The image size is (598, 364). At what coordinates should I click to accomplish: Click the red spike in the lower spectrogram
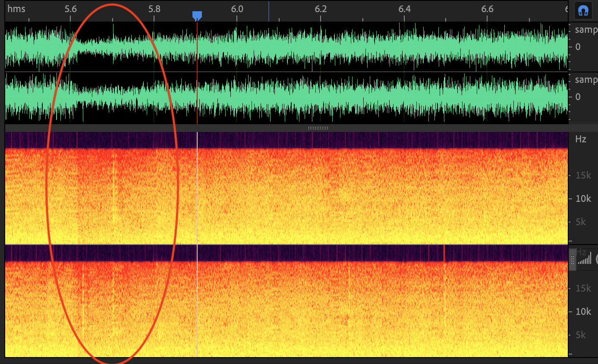pyautogui.click(x=444, y=253)
